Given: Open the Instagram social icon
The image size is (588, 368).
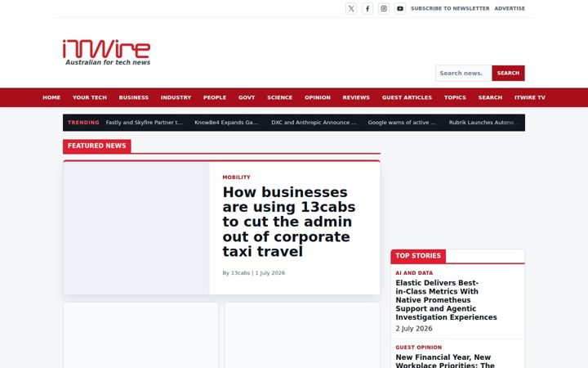Looking at the screenshot, I should [x=384, y=9].
